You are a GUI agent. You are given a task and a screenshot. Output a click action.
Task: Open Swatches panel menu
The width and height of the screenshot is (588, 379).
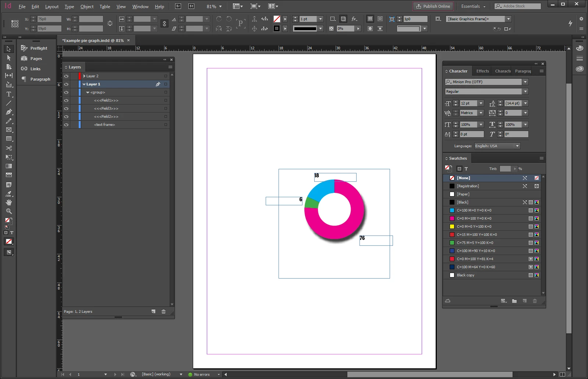tap(542, 158)
